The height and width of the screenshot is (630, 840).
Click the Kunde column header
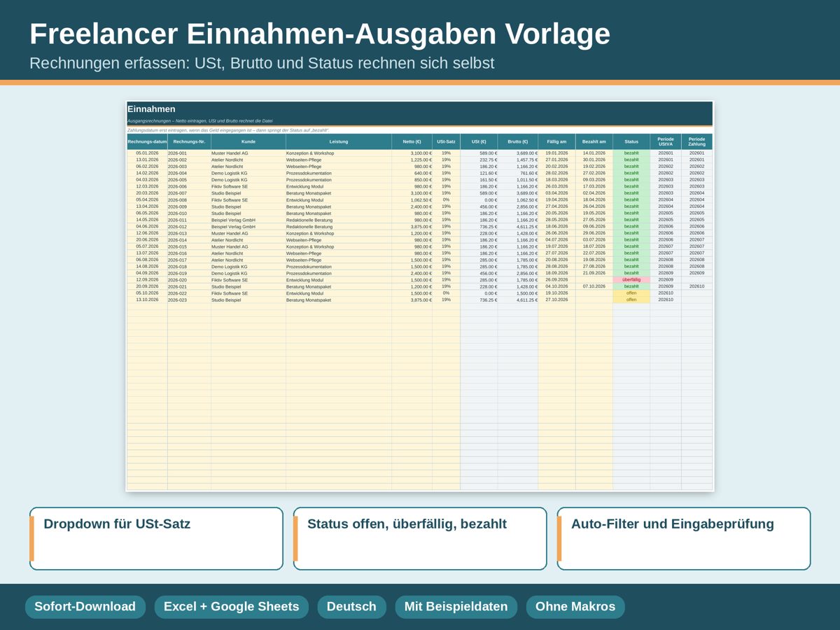tap(248, 141)
